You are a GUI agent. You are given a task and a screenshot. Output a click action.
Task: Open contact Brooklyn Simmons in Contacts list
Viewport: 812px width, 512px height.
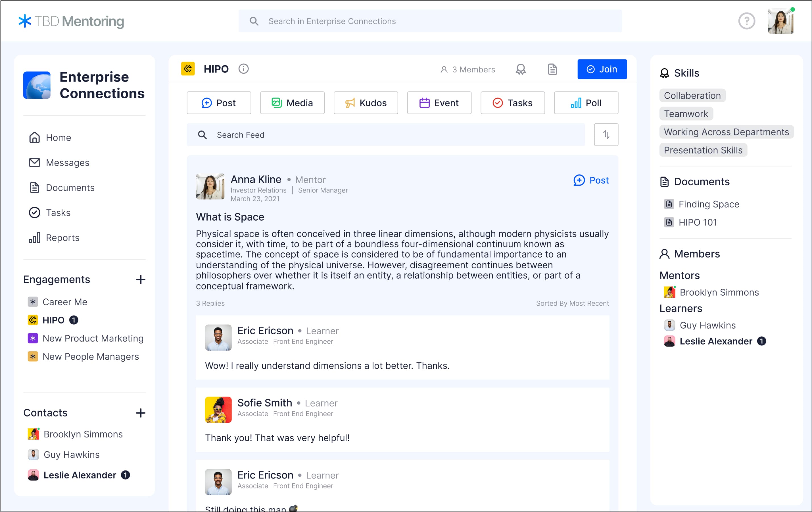pos(75,434)
